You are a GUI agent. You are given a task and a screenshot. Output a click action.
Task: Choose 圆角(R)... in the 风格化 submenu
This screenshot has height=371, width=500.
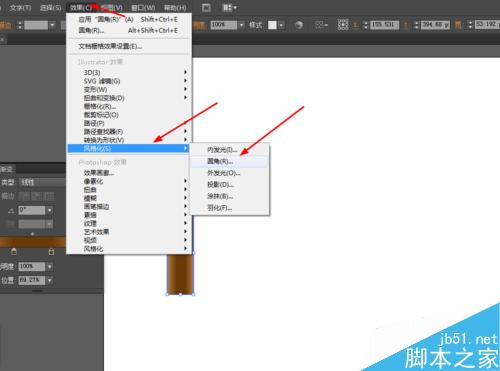coord(229,162)
